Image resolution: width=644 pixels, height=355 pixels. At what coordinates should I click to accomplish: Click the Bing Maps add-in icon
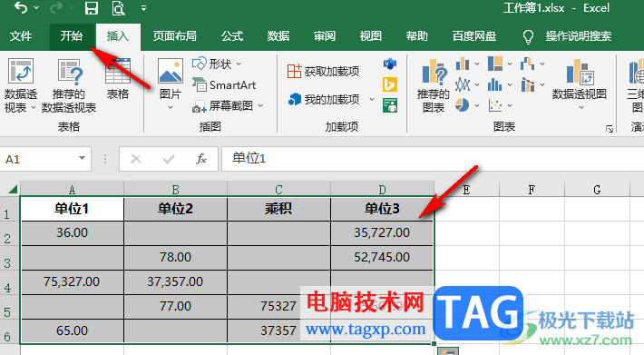390,84
